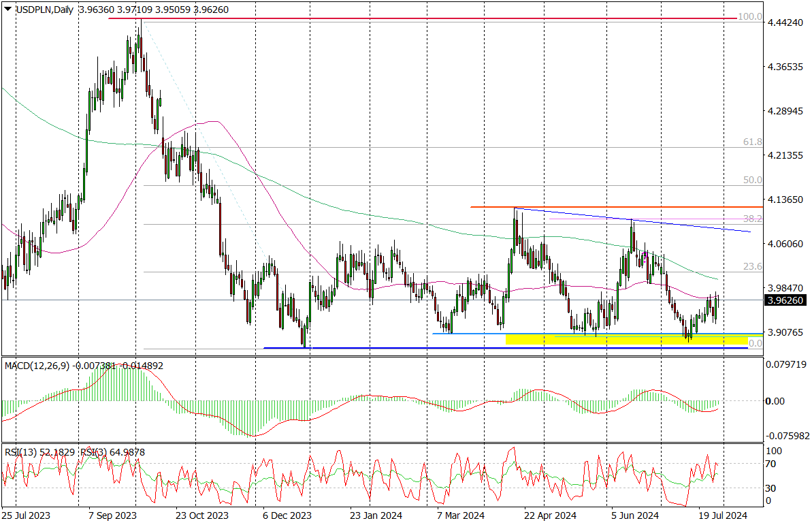Screen dimensions: 812x525
Task: Select the price scale value 4.28945
Action: (785, 111)
